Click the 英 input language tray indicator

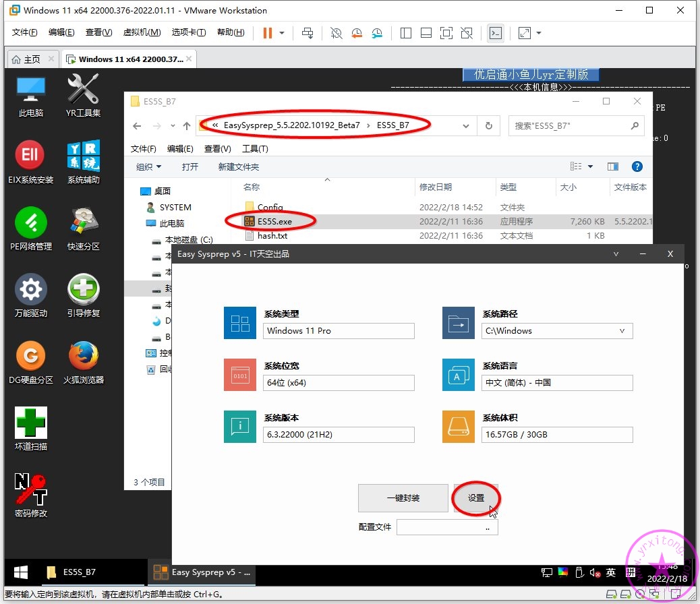tap(611, 572)
